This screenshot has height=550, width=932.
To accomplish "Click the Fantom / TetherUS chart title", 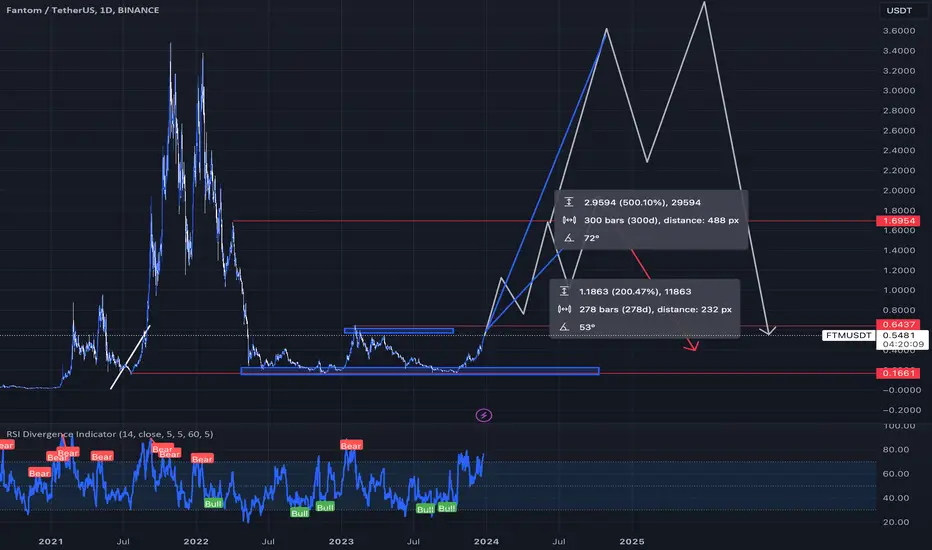I will tap(82, 10).
